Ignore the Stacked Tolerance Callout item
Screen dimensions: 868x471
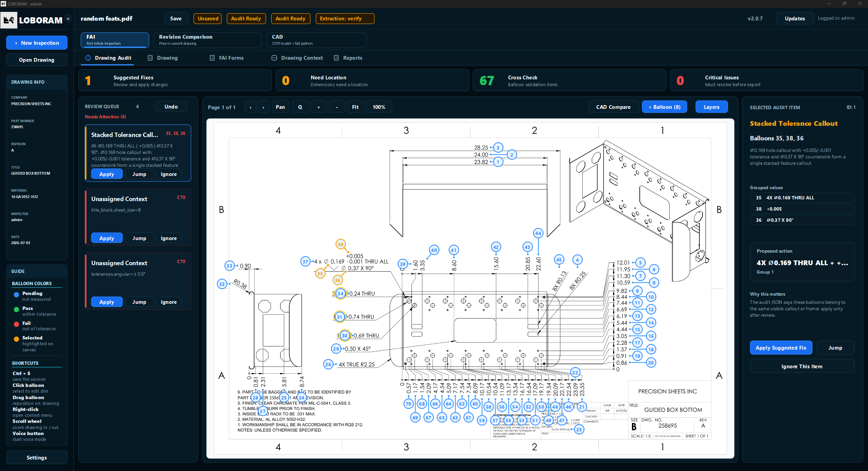[x=169, y=174]
